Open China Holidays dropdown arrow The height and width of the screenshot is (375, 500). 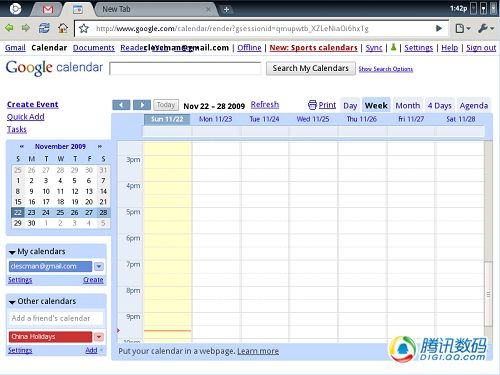[99, 337]
